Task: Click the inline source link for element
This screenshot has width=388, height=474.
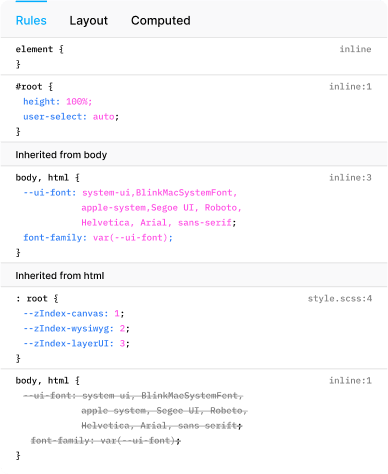Action: tap(355, 49)
